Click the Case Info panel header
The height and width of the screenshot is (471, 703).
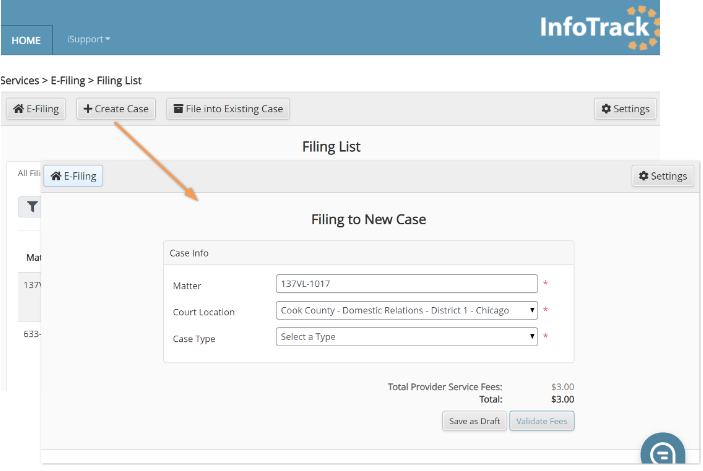(x=369, y=253)
